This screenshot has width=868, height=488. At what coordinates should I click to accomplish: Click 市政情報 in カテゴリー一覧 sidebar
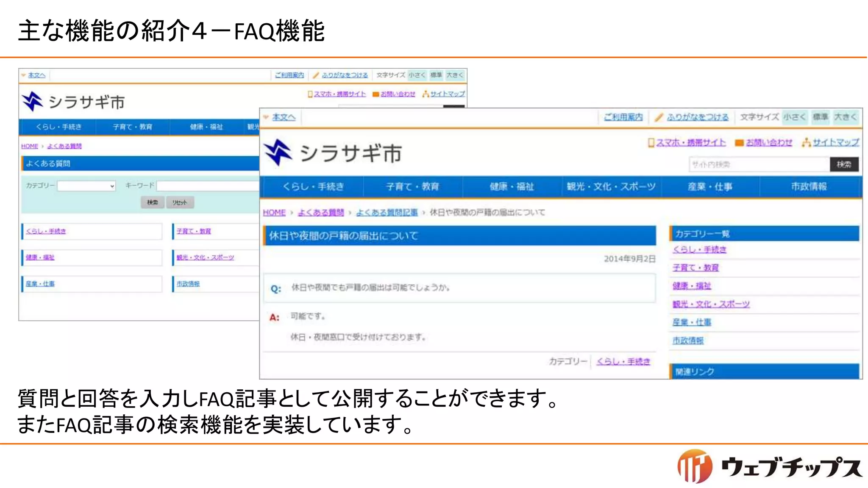[x=688, y=341]
